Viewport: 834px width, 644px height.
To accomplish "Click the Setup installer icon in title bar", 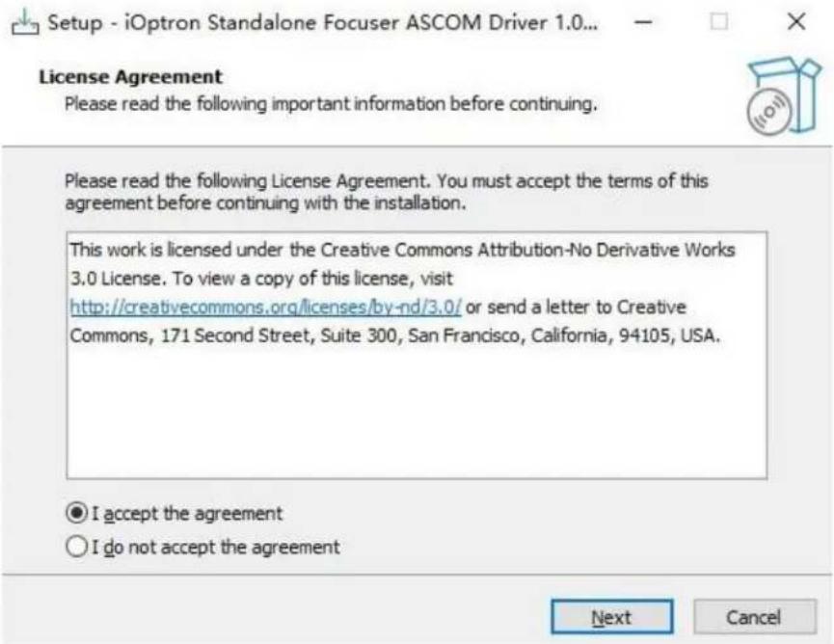I will click(24, 23).
